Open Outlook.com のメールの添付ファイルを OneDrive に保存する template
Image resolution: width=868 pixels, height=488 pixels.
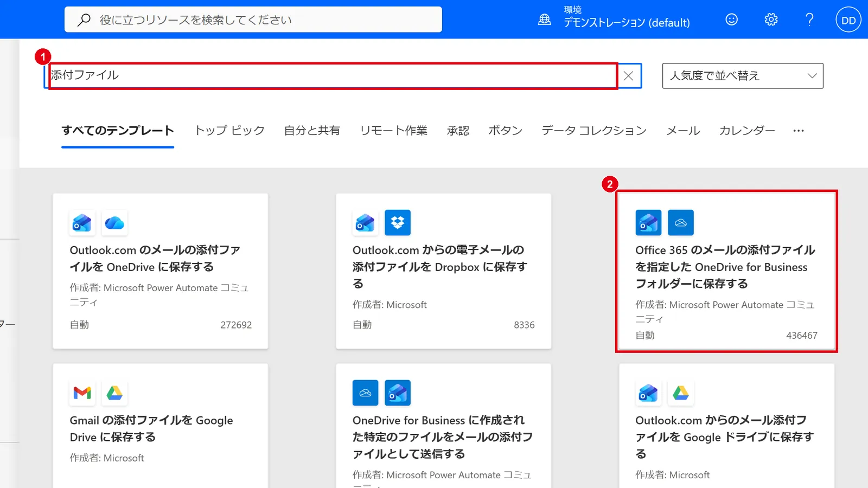tap(155, 259)
